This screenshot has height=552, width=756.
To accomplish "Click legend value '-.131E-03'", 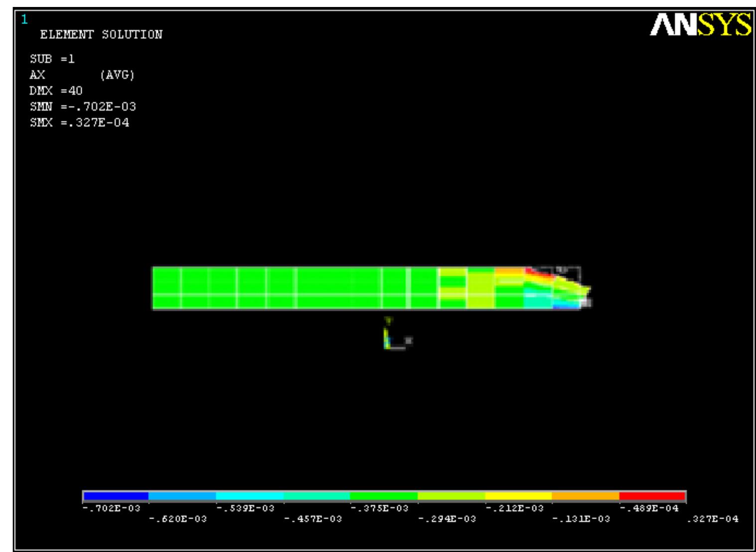I will tap(581, 519).
